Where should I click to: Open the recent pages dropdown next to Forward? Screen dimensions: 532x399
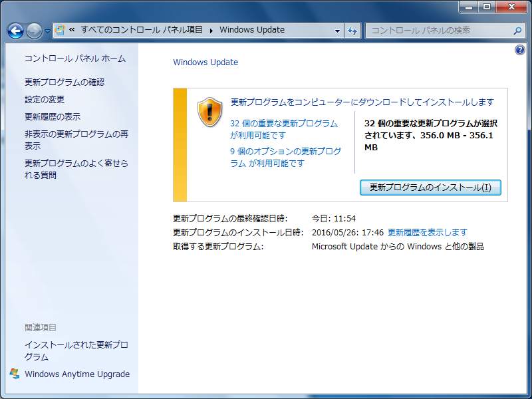[x=47, y=31]
